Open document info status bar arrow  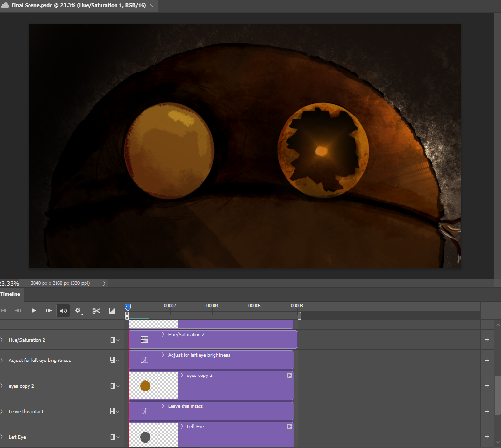[104, 283]
